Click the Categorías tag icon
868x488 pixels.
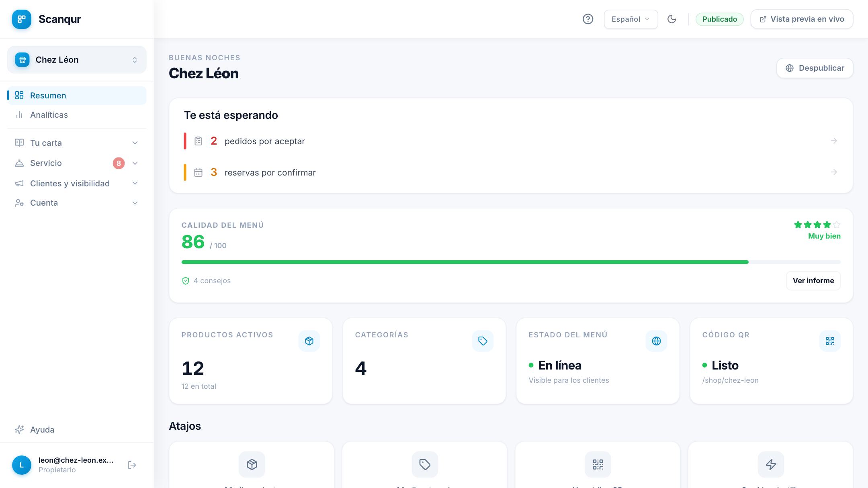tap(483, 341)
